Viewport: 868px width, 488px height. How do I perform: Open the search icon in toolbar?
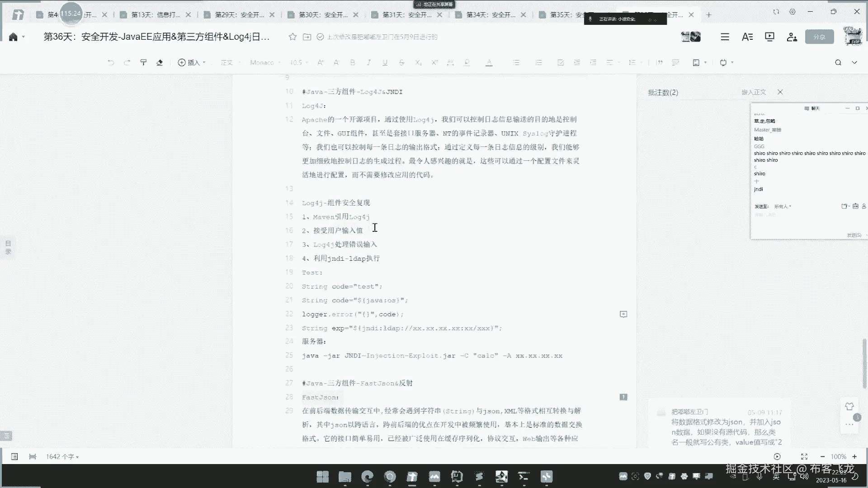(x=838, y=62)
